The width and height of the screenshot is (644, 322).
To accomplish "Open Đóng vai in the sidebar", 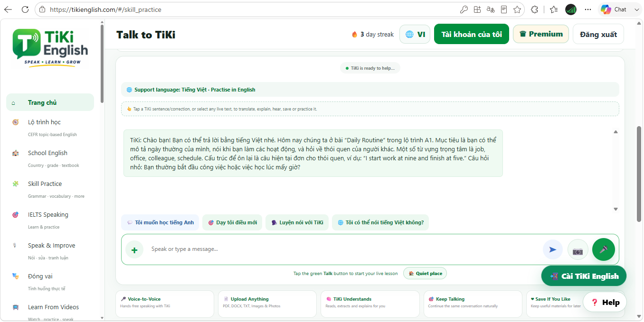I will coord(50,282).
